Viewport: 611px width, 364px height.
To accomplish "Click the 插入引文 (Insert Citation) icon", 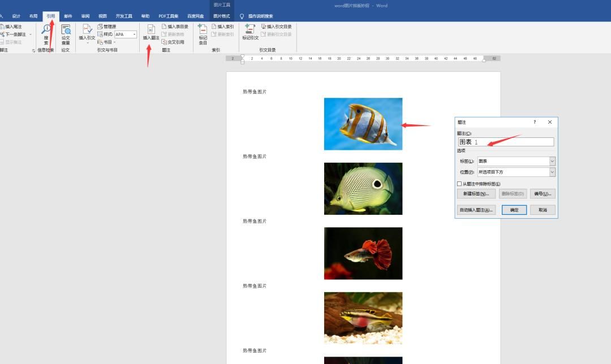I will pyautogui.click(x=87, y=32).
